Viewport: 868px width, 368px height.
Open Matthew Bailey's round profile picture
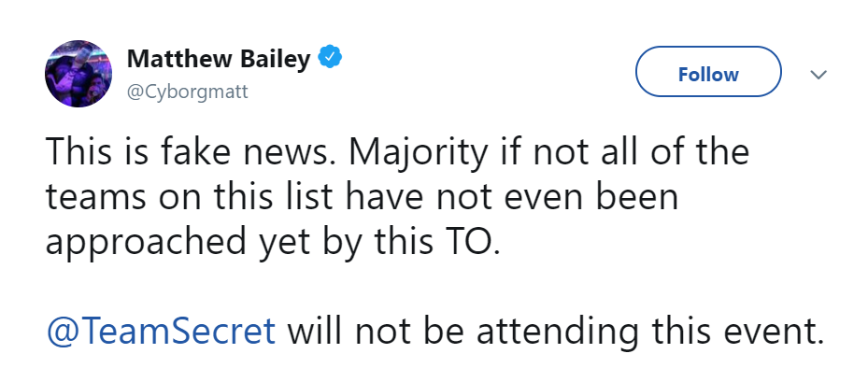click(78, 74)
